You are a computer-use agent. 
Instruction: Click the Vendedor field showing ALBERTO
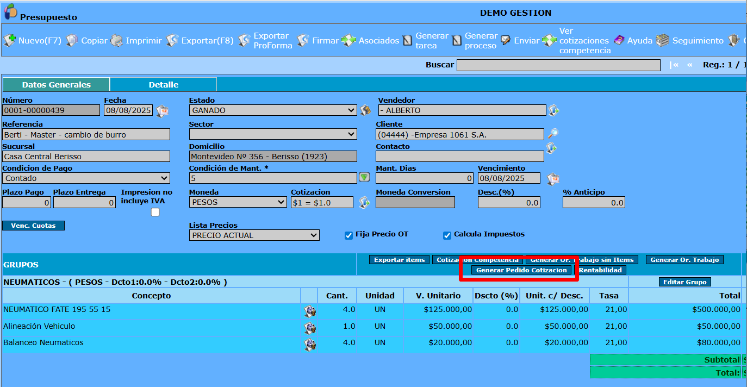462,110
